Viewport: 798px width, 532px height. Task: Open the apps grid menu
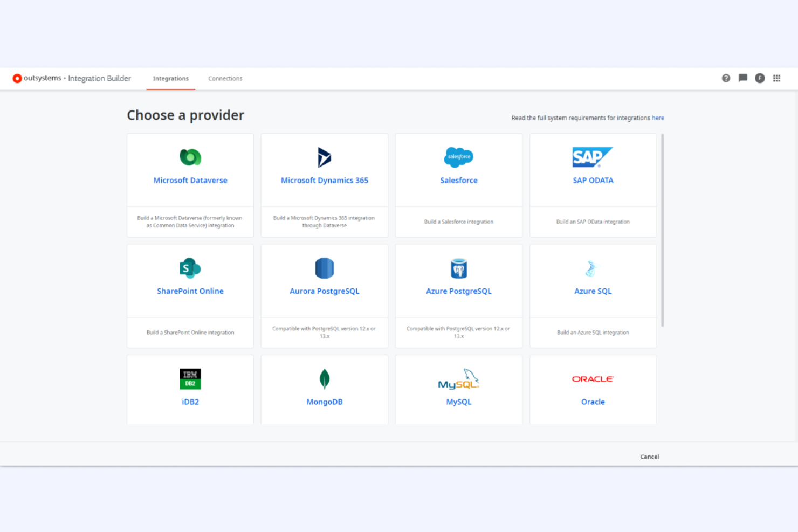pyautogui.click(x=776, y=78)
